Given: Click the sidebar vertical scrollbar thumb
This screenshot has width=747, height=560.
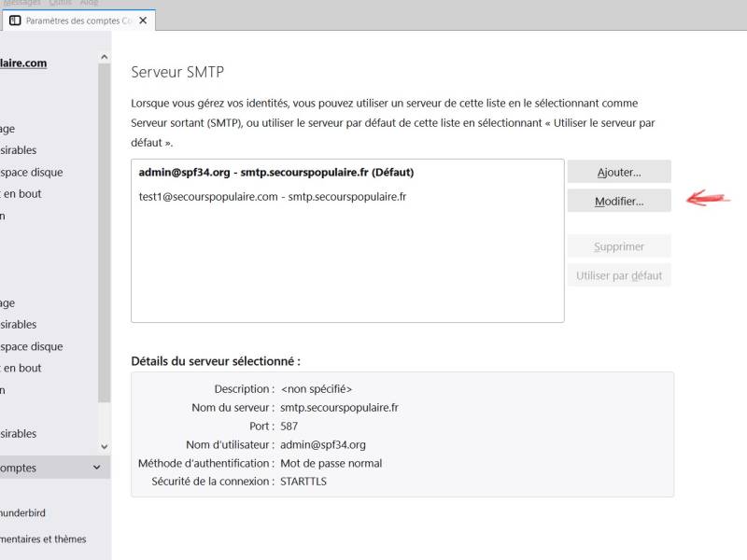Looking at the screenshot, I should 104,233.
